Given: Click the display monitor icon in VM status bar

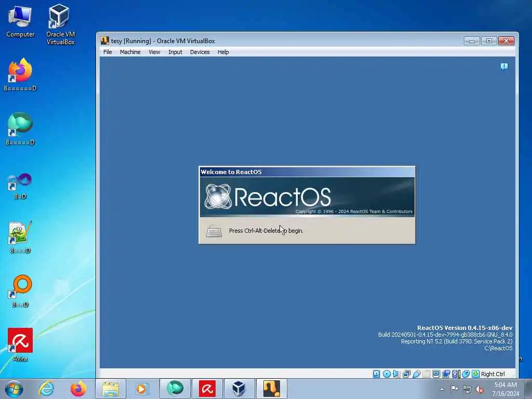Looking at the screenshot, I should click(x=436, y=374).
